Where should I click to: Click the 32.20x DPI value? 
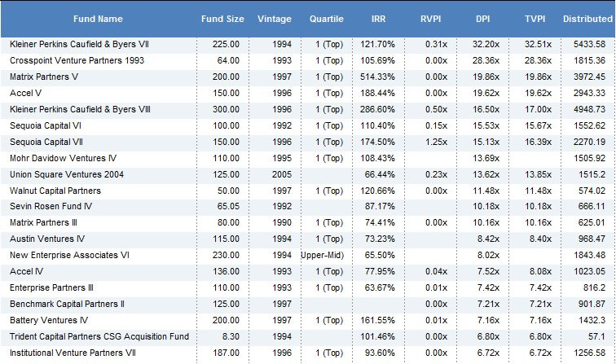click(486, 44)
